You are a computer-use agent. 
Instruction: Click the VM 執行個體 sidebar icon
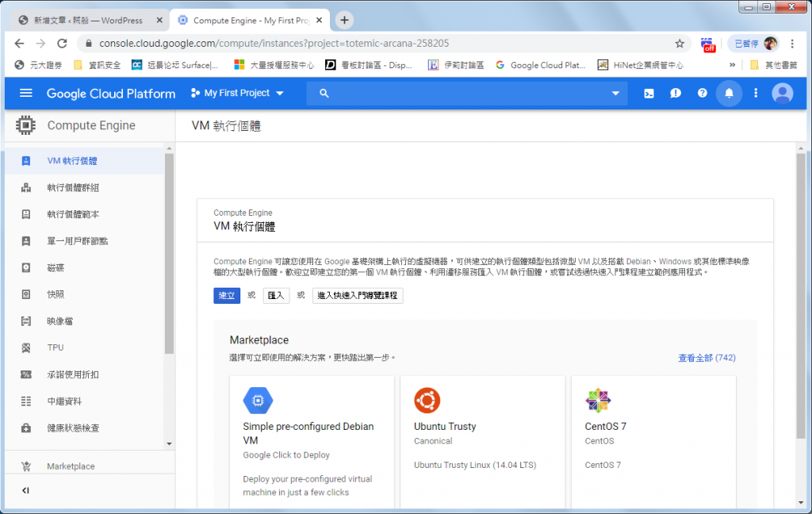coord(26,160)
